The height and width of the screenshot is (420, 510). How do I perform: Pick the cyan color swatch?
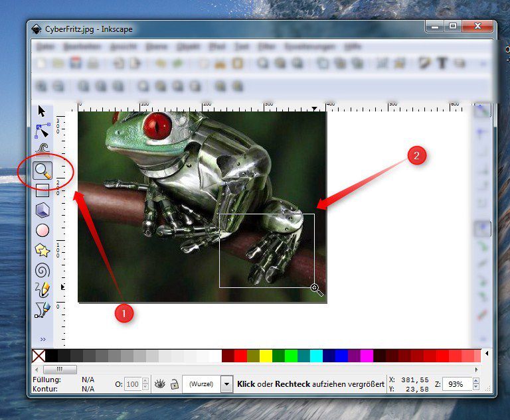point(317,356)
